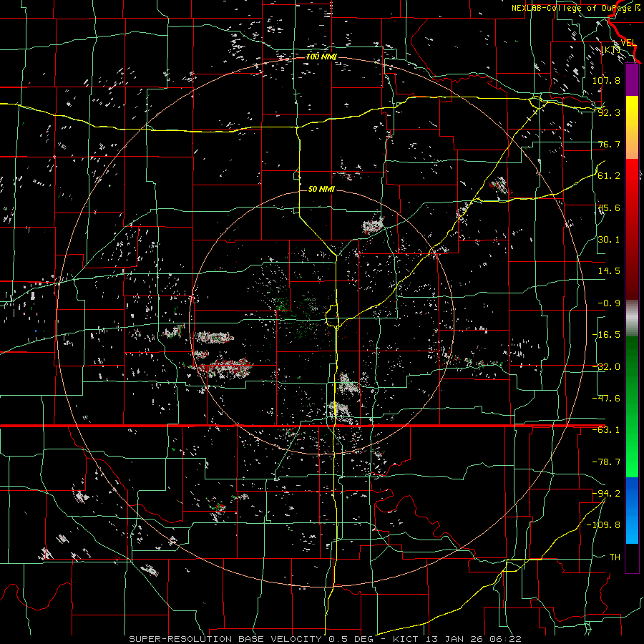Select the 92.3 velocity scale value
Screen dimensions: 644x644
click(609, 112)
